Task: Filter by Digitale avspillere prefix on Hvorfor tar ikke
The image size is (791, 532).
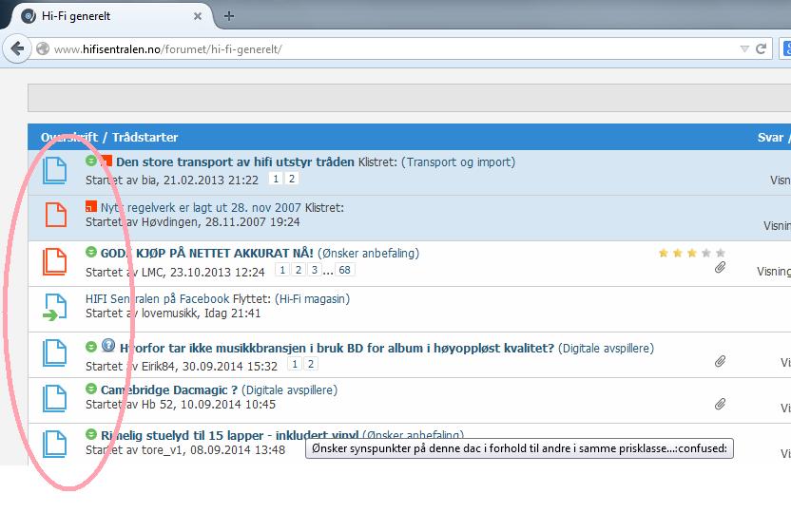Action: click(606, 348)
